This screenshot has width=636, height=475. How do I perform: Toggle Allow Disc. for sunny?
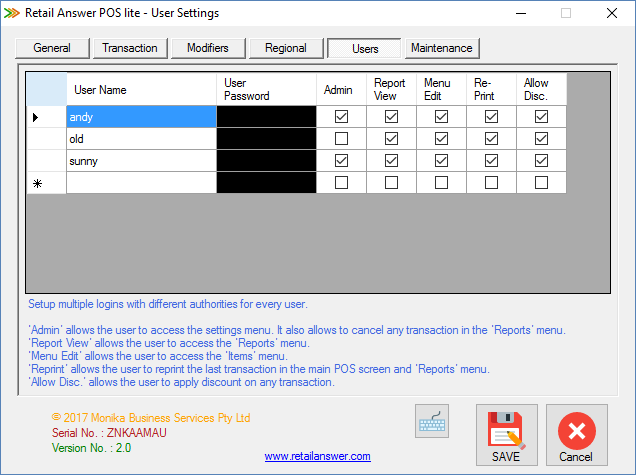tap(541, 161)
